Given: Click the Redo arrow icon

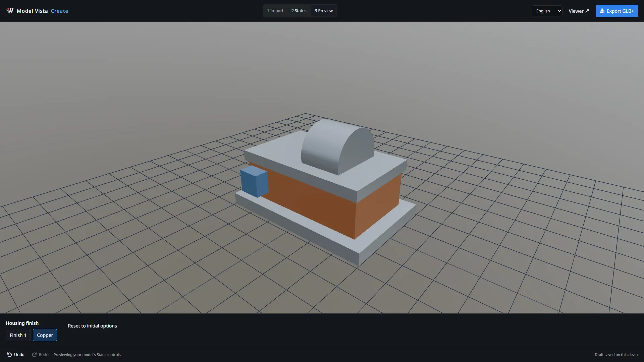Looking at the screenshot, I should click(34, 355).
